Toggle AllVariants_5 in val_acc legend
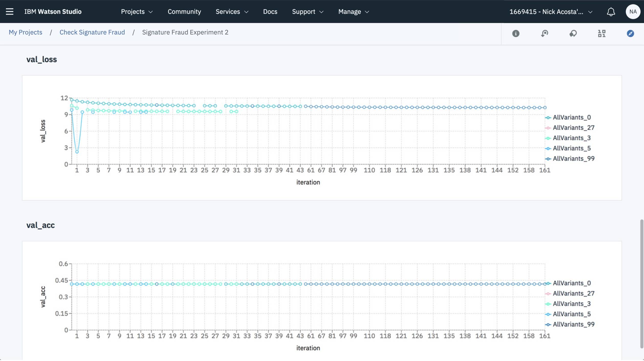Screen dimensions: 644x361 (568, 314)
